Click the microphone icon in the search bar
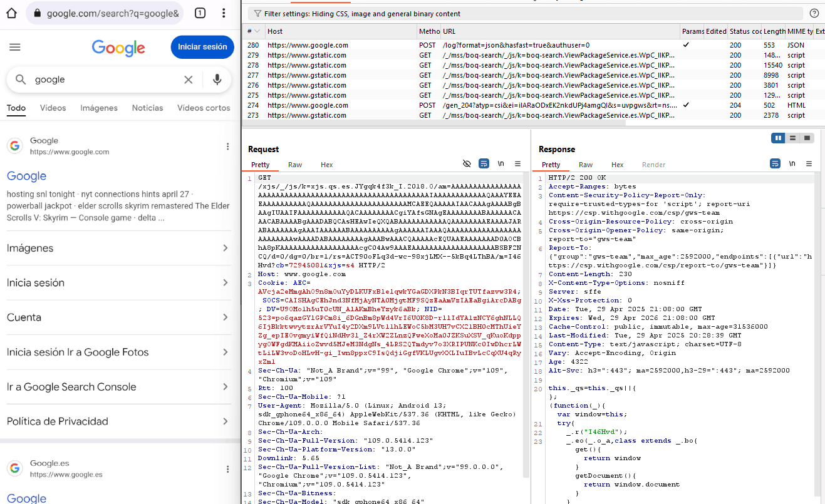825x504 pixels. point(216,80)
